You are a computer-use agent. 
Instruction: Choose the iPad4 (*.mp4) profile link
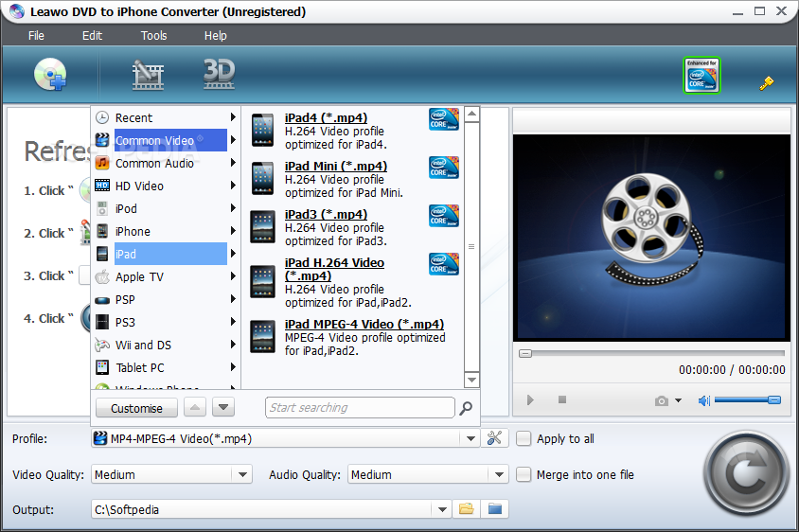[x=326, y=117]
